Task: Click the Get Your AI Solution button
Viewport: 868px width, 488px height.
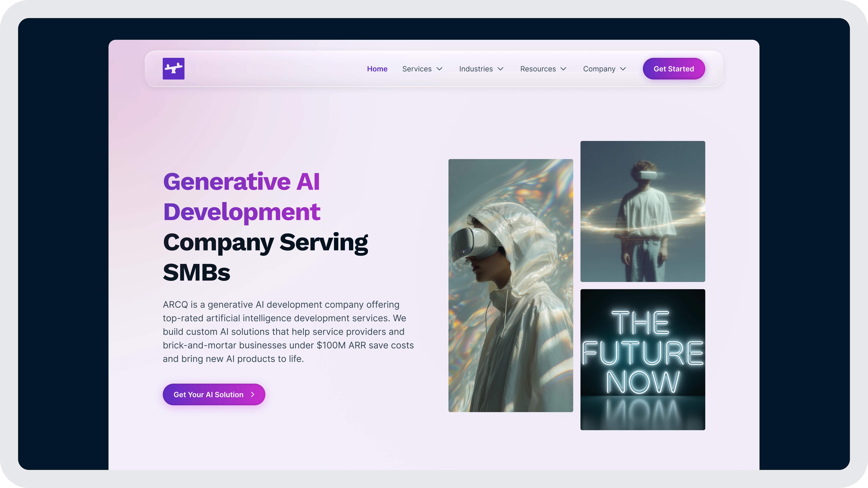Action: 214,394
